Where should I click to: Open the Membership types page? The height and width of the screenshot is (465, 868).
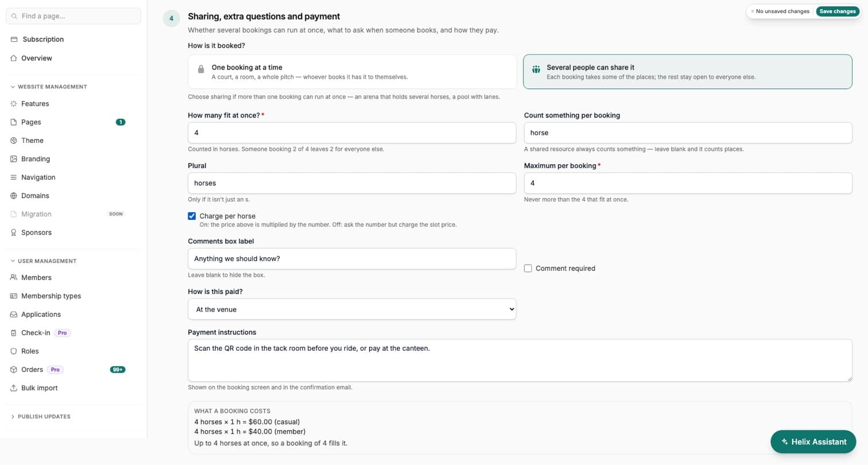click(51, 296)
